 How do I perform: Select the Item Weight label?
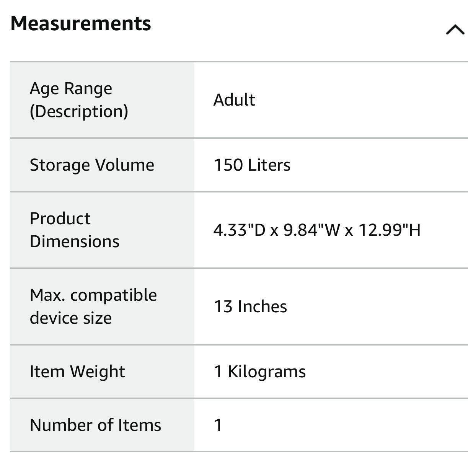click(77, 372)
